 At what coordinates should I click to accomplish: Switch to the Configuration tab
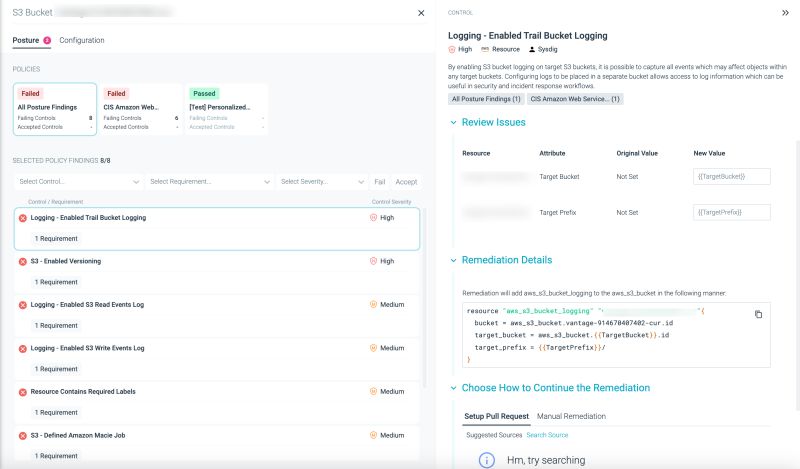[x=82, y=40]
